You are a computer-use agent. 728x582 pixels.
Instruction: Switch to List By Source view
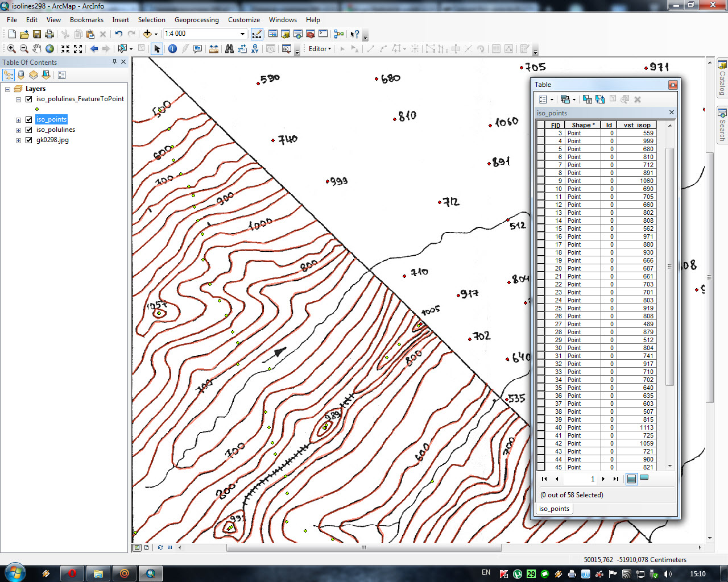(x=21, y=75)
